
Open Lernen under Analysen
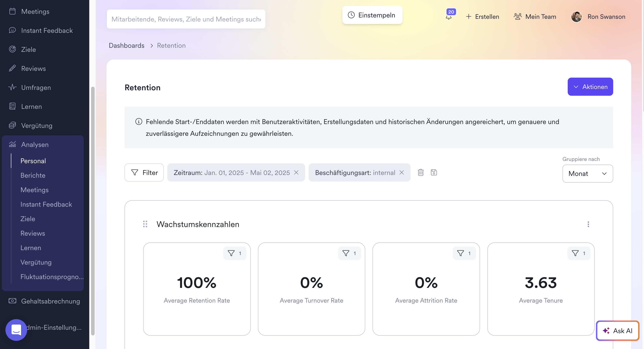click(x=31, y=248)
